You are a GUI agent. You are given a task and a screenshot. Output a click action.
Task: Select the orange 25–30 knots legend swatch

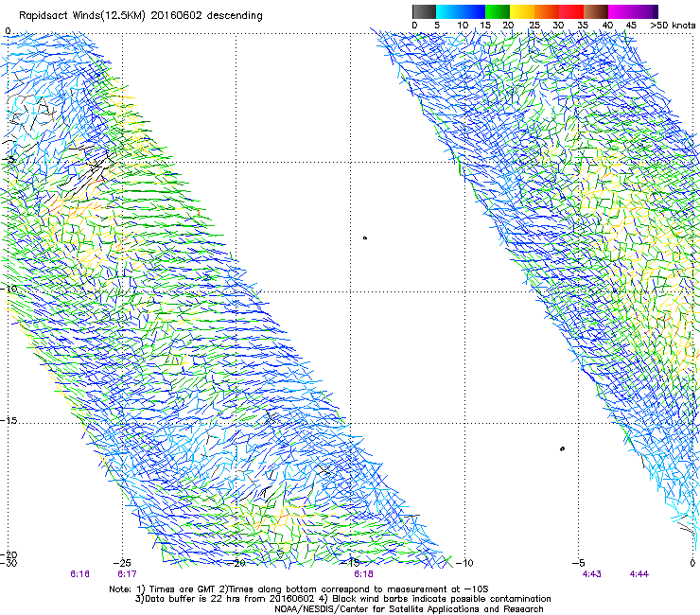pos(547,11)
